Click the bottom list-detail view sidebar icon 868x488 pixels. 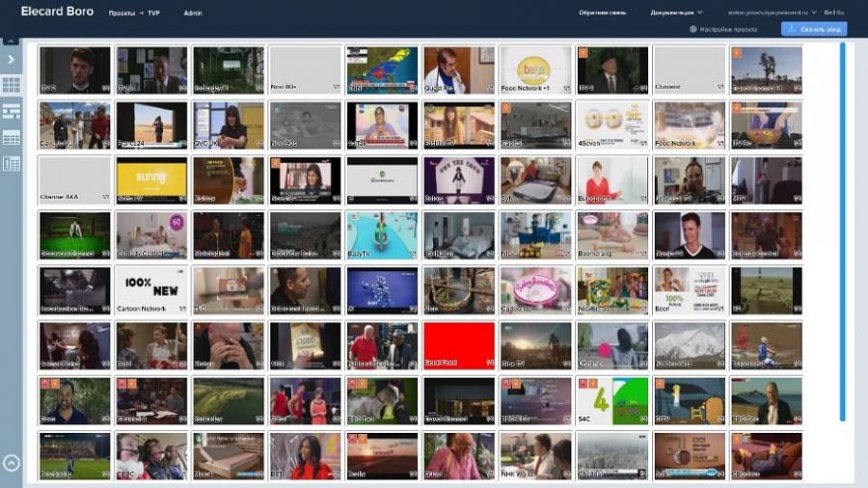click(x=12, y=164)
